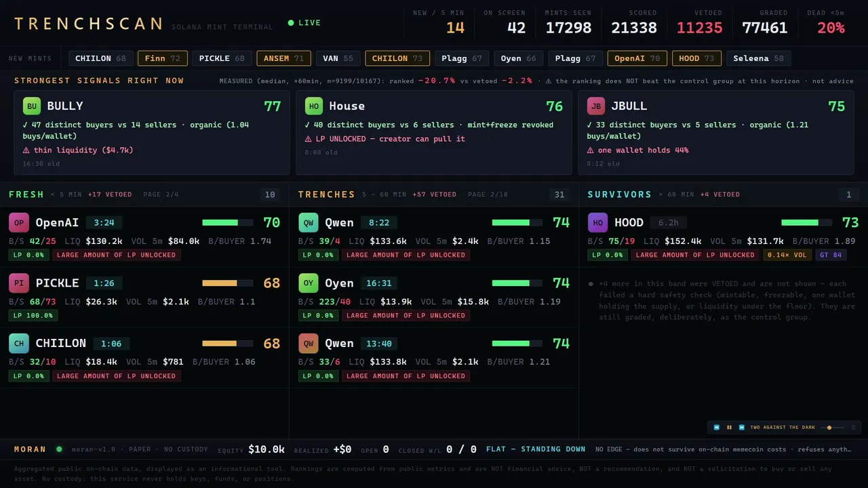Click thin liquidity ($4.7k) warning on BULLY
Viewport: 868px width, 488px height.
78,150
